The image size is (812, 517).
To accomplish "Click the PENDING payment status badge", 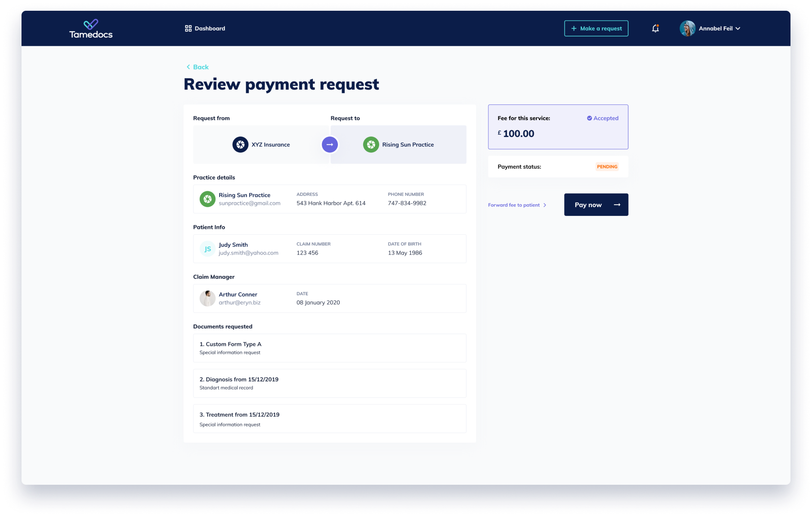I will coord(607,167).
